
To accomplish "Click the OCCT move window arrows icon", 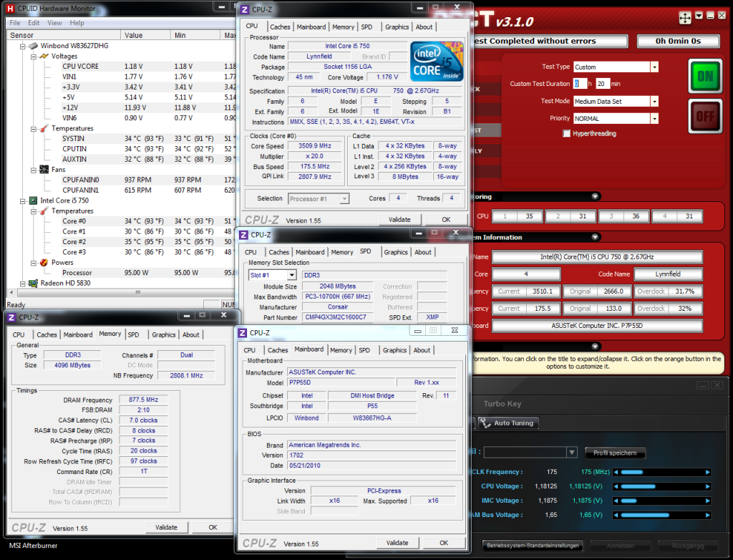I will [x=684, y=17].
